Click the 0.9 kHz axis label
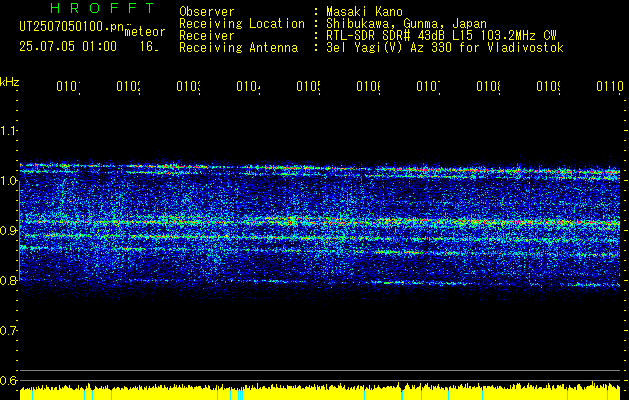 click(8, 230)
